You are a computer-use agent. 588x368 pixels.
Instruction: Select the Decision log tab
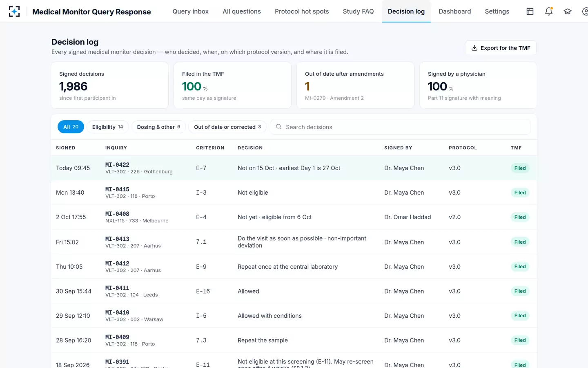tap(406, 11)
